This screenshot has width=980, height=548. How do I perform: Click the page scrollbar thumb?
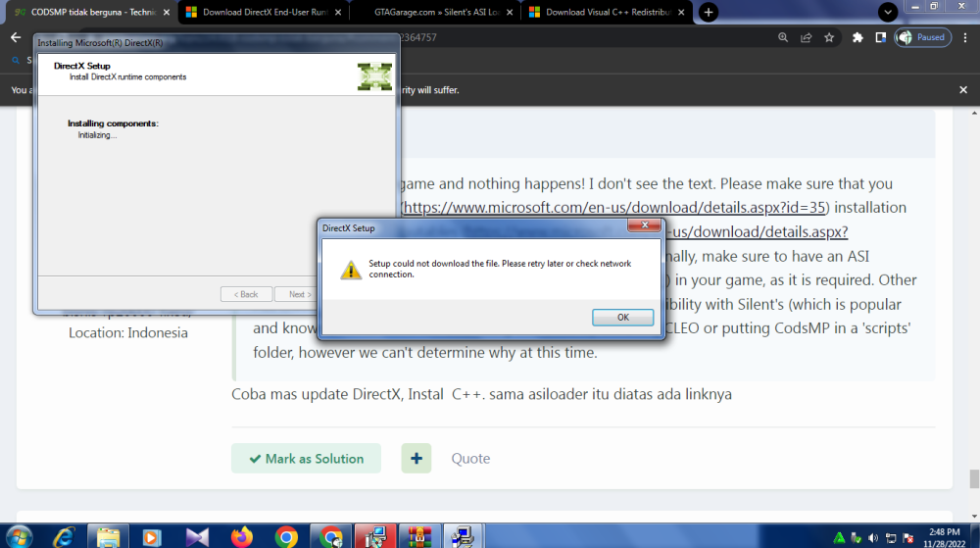click(x=974, y=478)
